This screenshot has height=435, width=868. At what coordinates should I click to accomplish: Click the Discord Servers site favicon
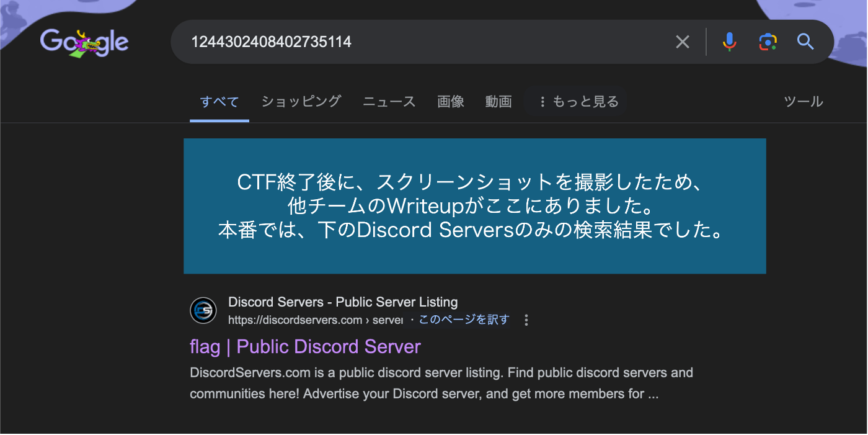(x=203, y=310)
